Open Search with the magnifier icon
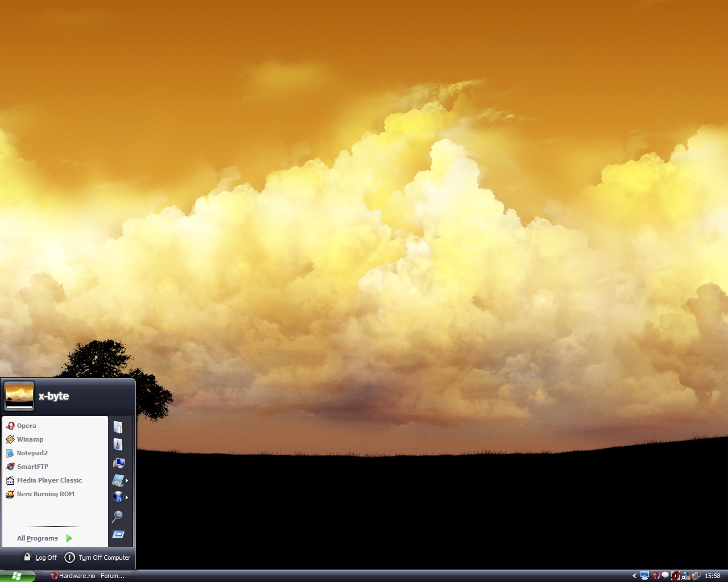 (117, 516)
